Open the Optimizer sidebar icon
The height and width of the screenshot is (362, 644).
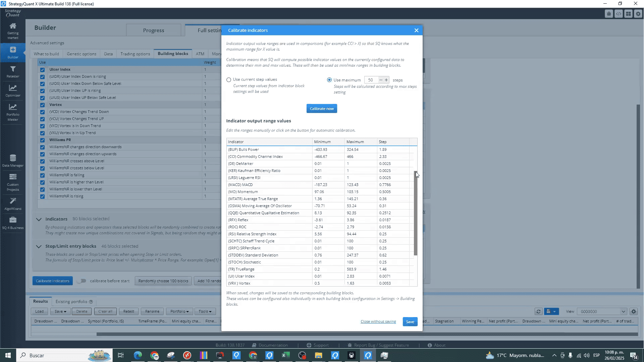[13, 90]
